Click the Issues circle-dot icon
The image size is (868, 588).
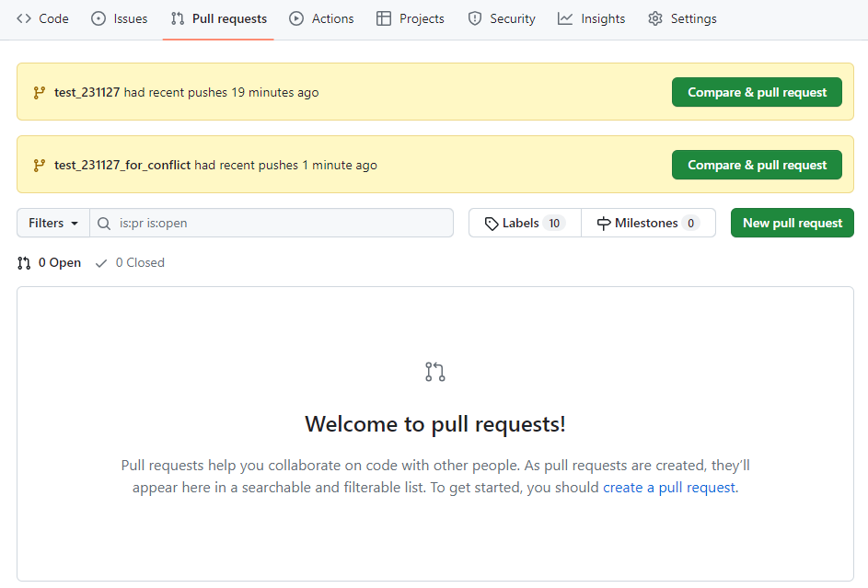tap(98, 18)
